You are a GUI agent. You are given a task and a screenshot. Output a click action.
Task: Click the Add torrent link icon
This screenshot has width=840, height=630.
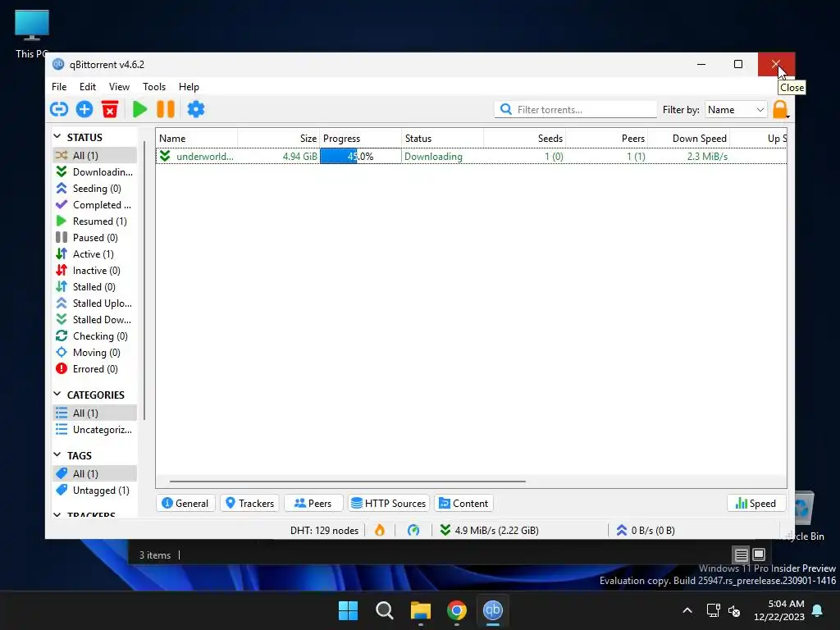[x=59, y=109]
